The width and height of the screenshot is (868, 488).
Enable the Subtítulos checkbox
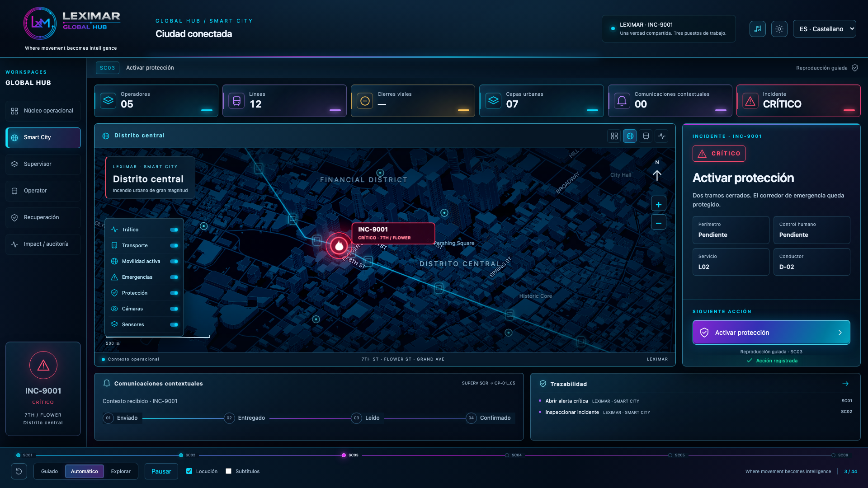click(229, 471)
